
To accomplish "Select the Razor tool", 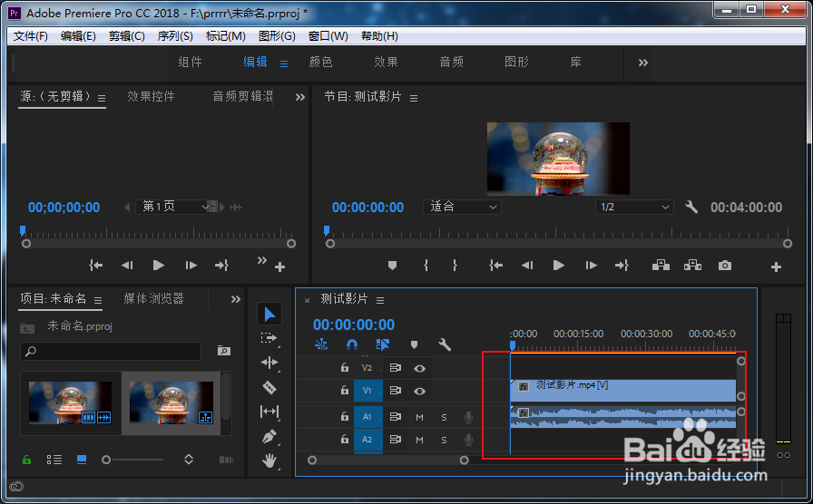I will [269, 387].
